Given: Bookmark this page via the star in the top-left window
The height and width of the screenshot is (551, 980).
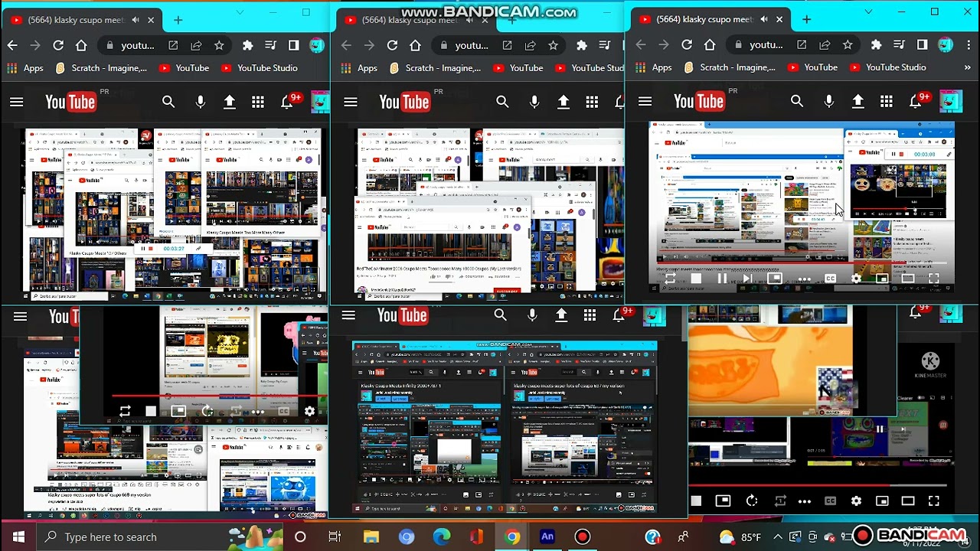Looking at the screenshot, I should tap(219, 45).
